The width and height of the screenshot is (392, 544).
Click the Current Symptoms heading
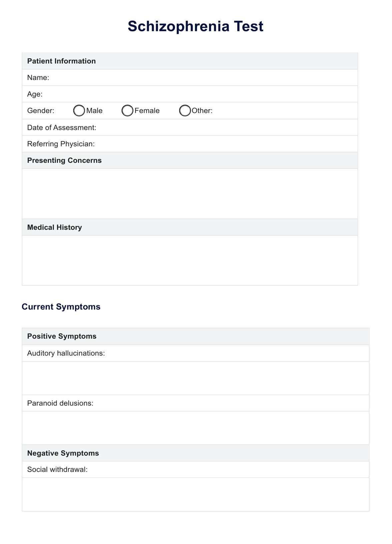pyautogui.click(x=61, y=307)
